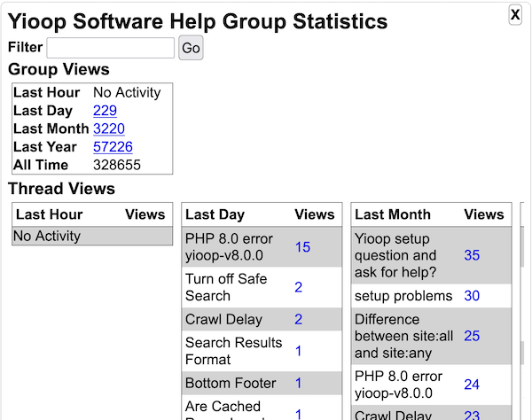Image resolution: width=532 pixels, height=420 pixels.
Task: Click the 'All Time' label in Group Views
Action: [x=41, y=165]
